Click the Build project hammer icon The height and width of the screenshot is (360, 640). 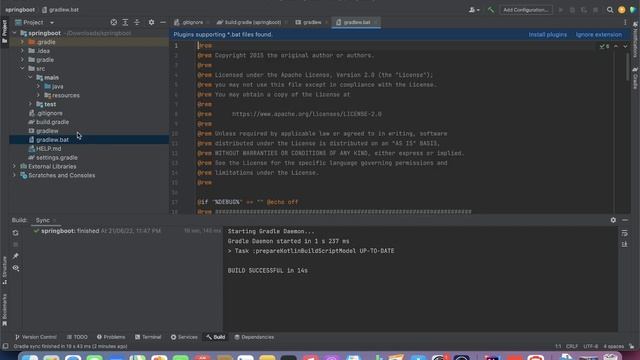point(491,10)
